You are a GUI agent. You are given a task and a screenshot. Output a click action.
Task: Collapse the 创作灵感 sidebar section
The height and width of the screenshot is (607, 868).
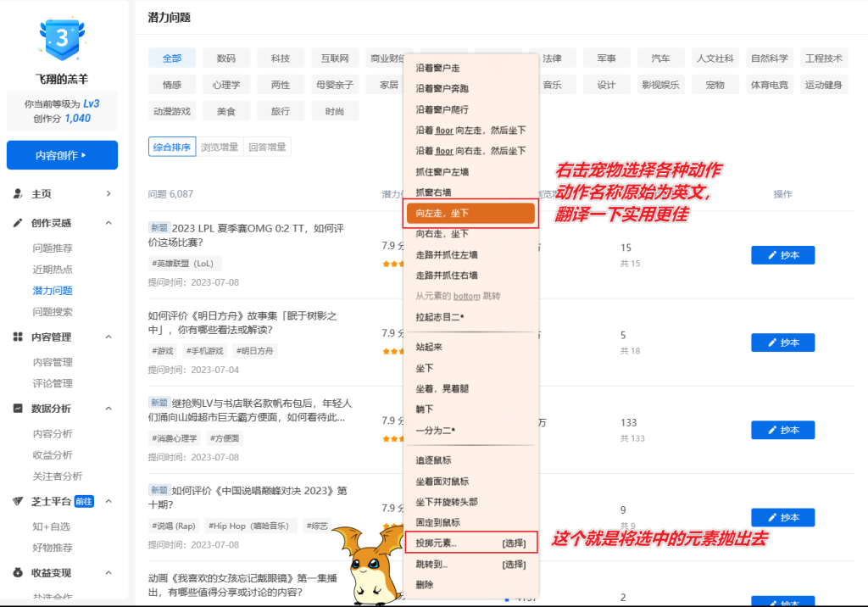pyautogui.click(x=108, y=224)
